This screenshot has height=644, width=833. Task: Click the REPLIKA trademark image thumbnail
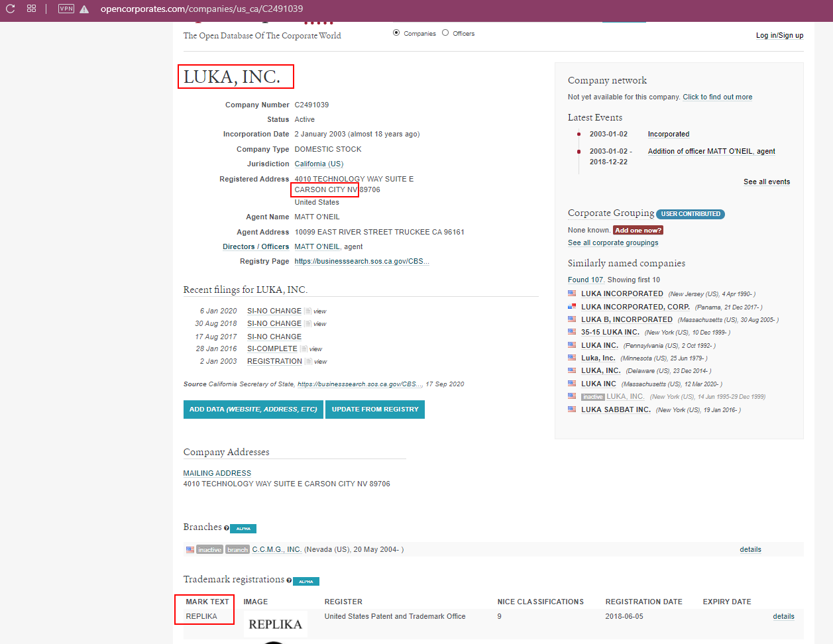[x=275, y=624]
